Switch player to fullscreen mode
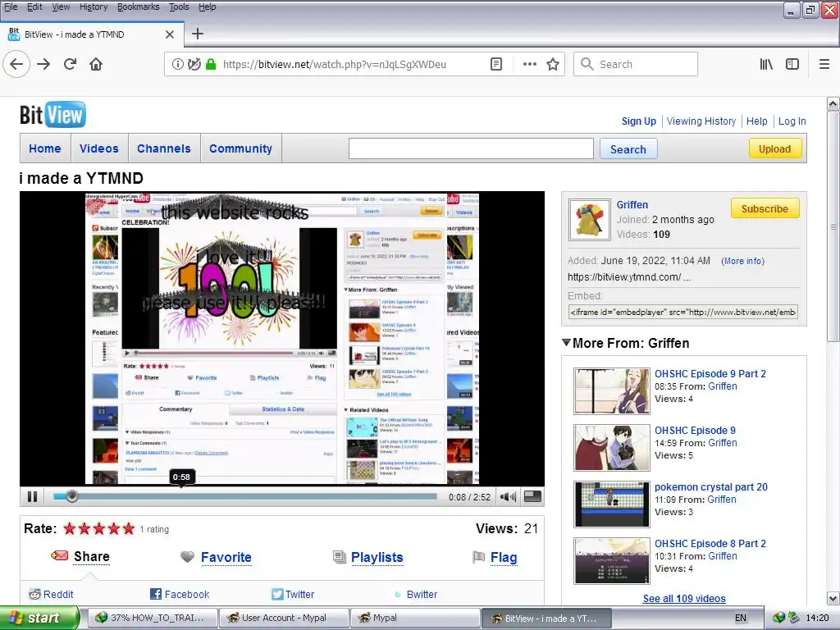 (532, 496)
